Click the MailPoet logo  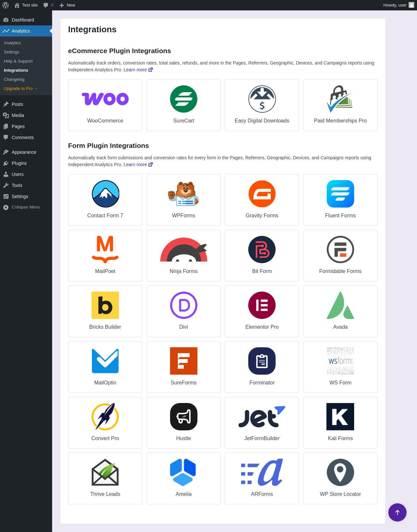[105, 250]
